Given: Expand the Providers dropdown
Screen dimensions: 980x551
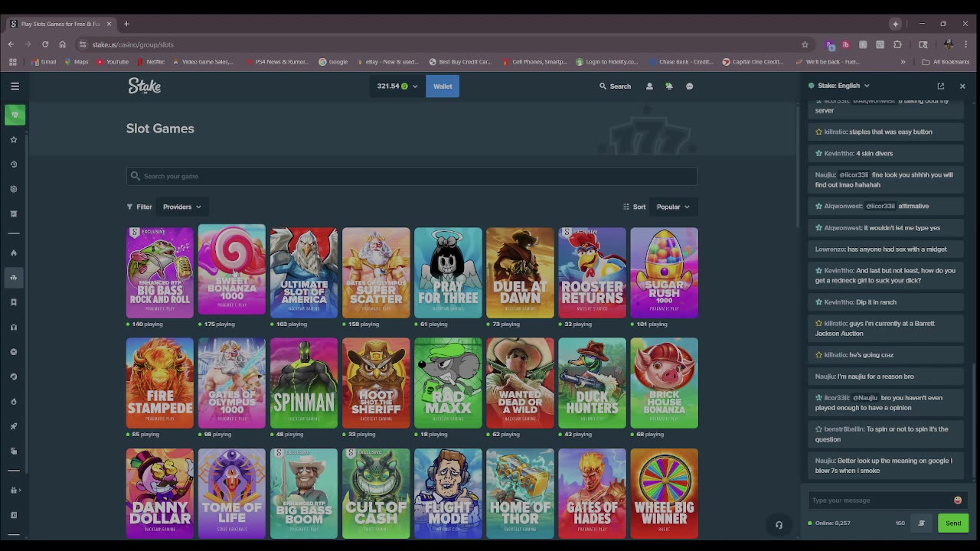Looking at the screenshot, I should [181, 207].
